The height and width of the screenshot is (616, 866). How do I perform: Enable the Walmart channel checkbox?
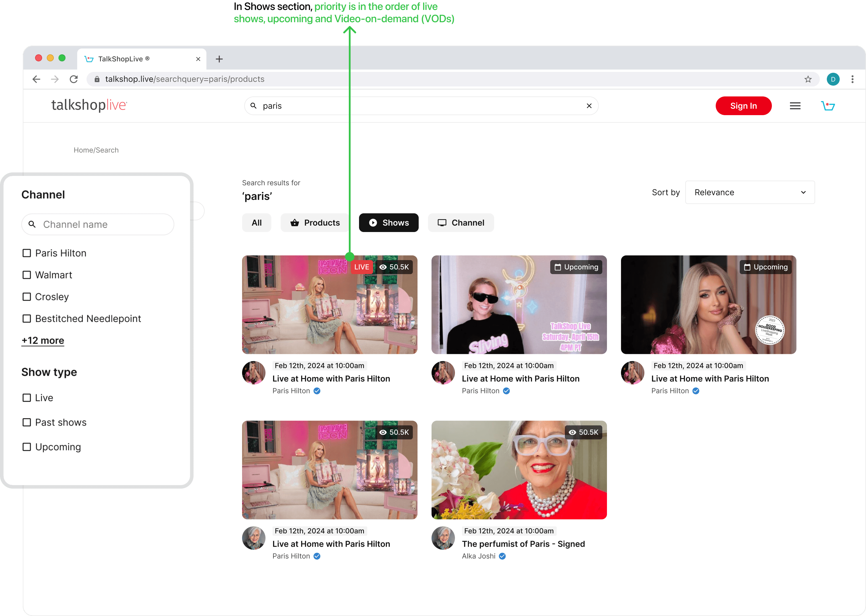[x=27, y=275]
